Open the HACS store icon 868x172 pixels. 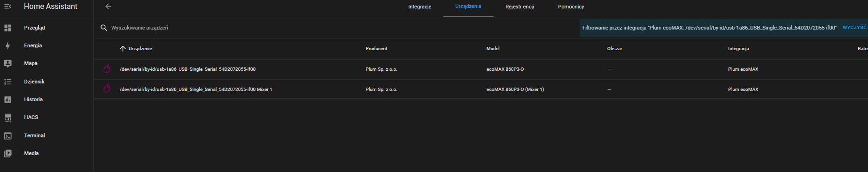pos(8,118)
